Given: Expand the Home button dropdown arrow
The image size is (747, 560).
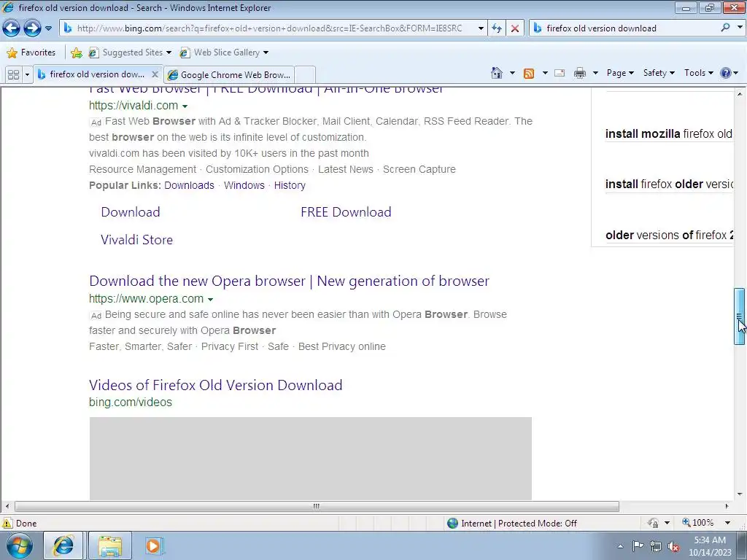Looking at the screenshot, I should pyautogui.click(x=512, y=73).
